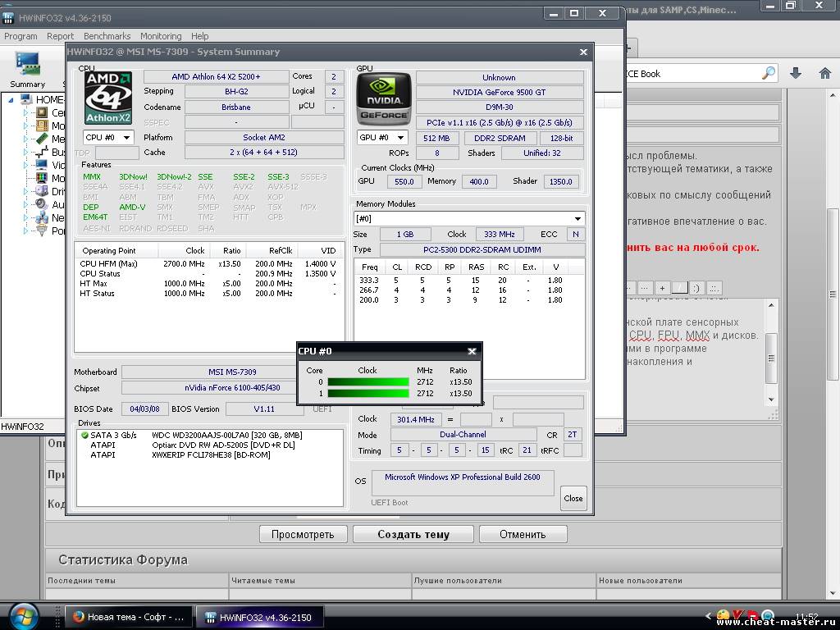Open the Benchmarks menu

pyautogui.click(x=107, y=36)
